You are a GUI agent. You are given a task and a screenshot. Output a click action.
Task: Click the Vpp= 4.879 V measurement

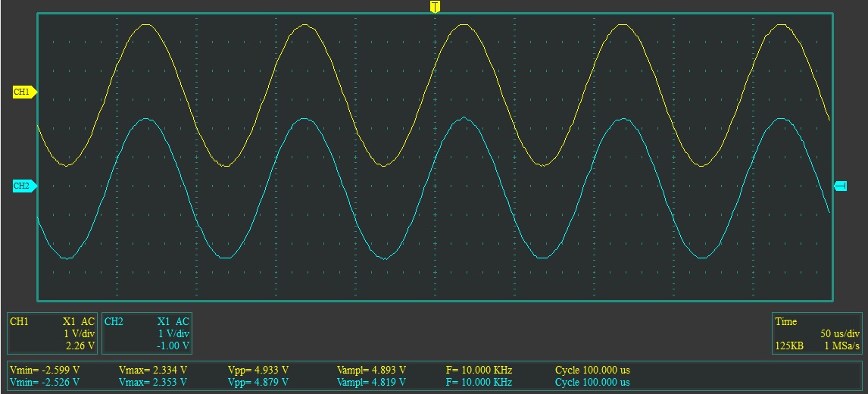[x=258, y=382]
